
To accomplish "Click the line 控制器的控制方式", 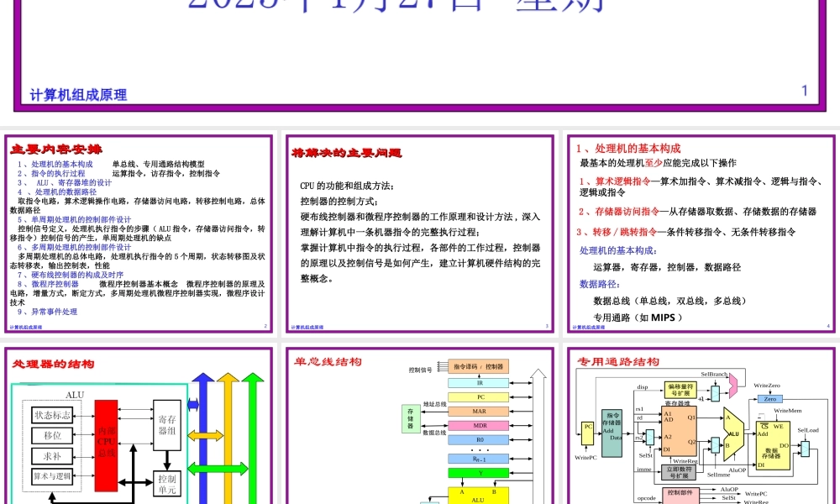I will (339, 202).
